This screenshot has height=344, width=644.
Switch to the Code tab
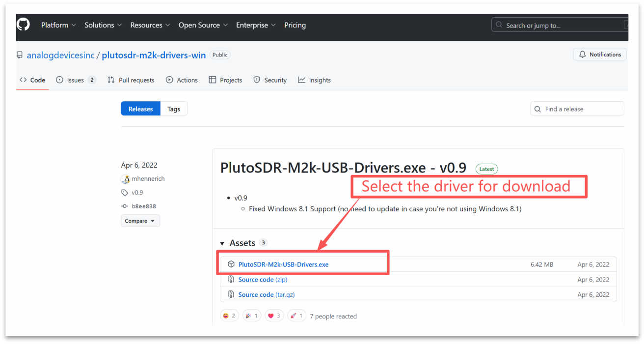pos(32,80)
